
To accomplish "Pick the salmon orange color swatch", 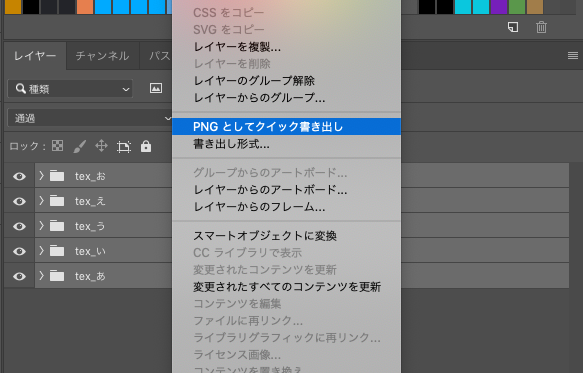I will pos(85,7).
